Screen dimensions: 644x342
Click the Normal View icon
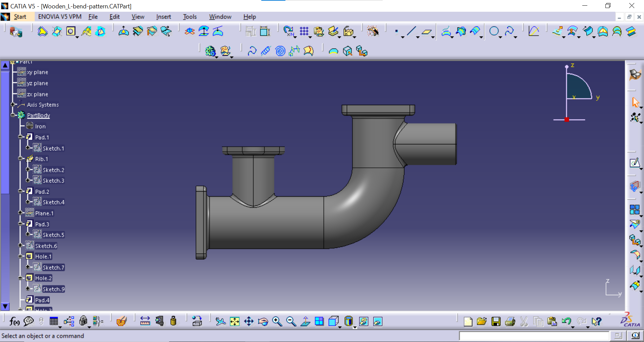(305, 322)
